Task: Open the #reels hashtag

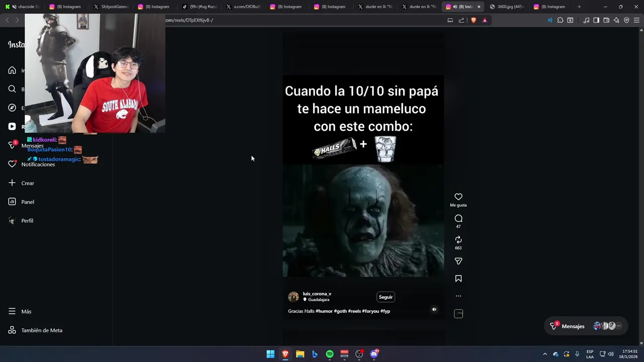Action: pos(354,311)
